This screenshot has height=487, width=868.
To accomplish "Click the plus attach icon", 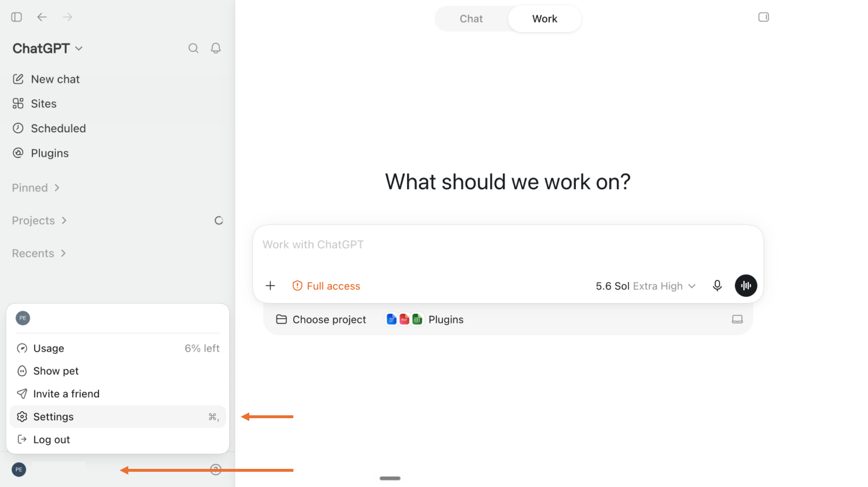I will tap(270, 286).
